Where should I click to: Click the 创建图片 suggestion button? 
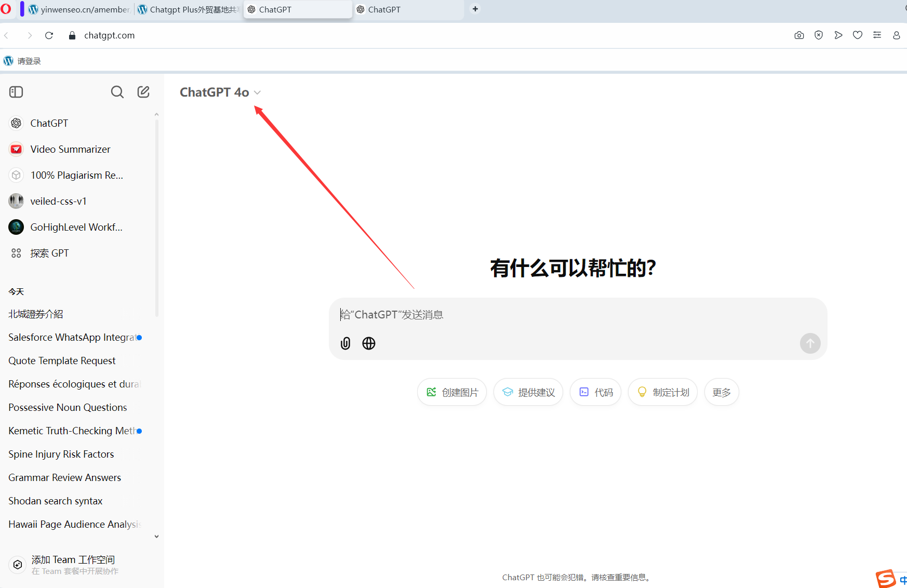452,392
